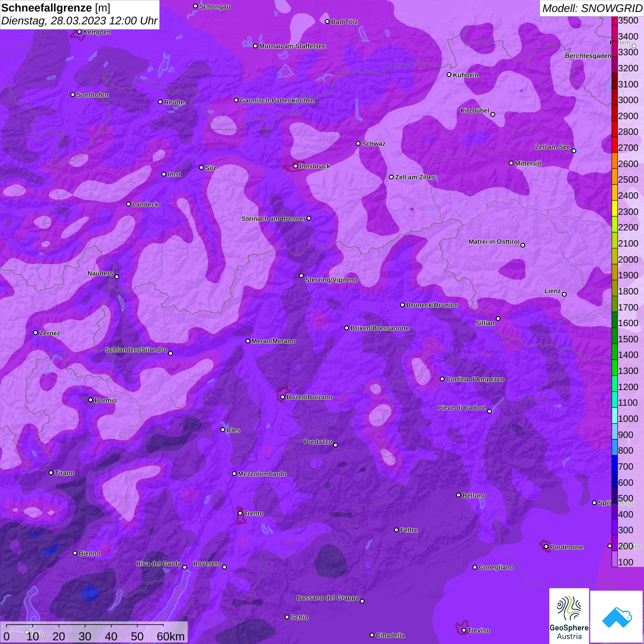Click the Lienz city marker dot
The height and width of the screenshot is (644, 644).
[x=564, y=294]
